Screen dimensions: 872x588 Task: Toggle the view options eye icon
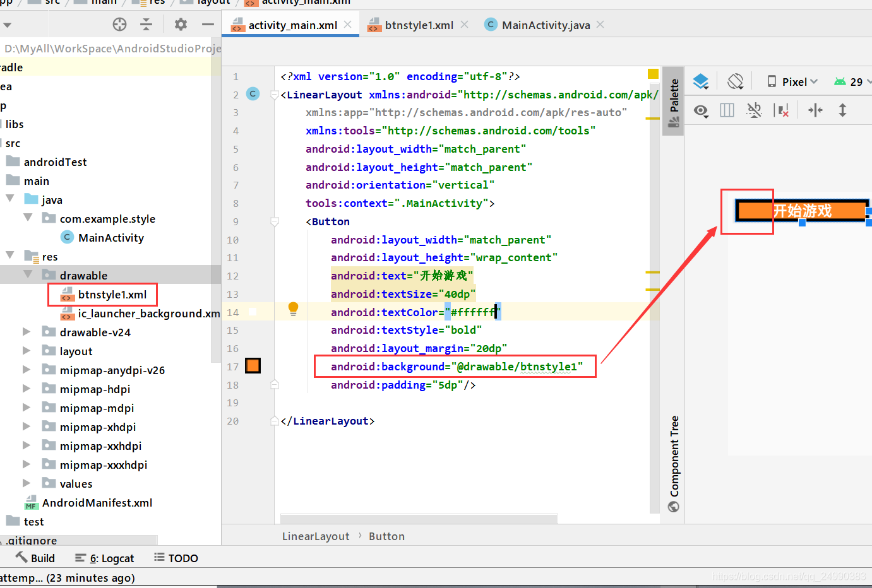point(701,111)
